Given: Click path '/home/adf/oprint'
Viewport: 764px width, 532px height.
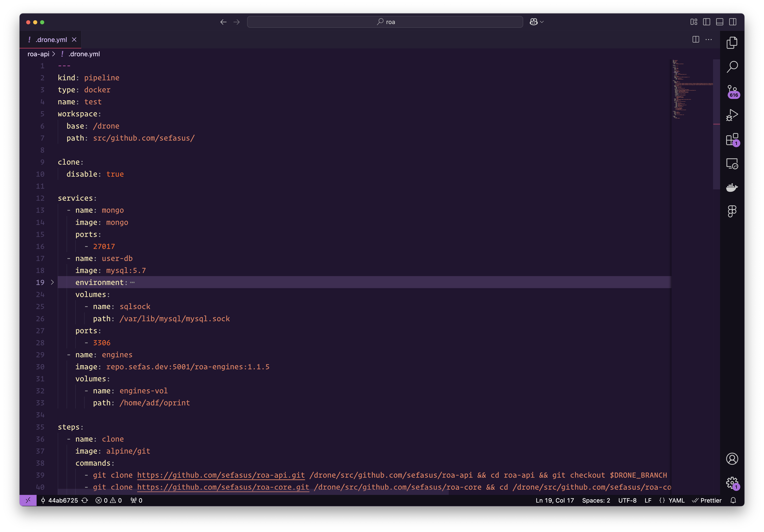Looking at the screenshot, I should tap(154, 403).
